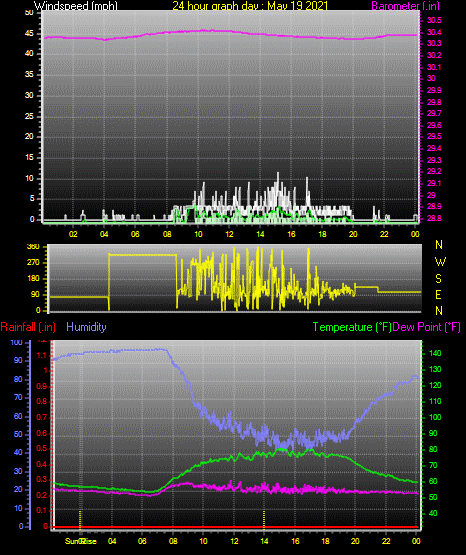
Task: Click the 15 value on windspeed axis
Action: [29, 158]
